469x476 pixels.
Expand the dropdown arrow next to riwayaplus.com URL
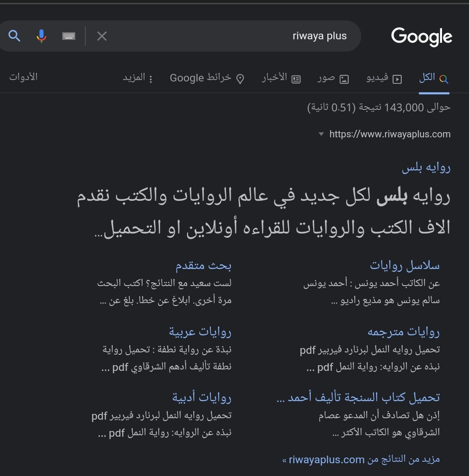click(321, 134)
